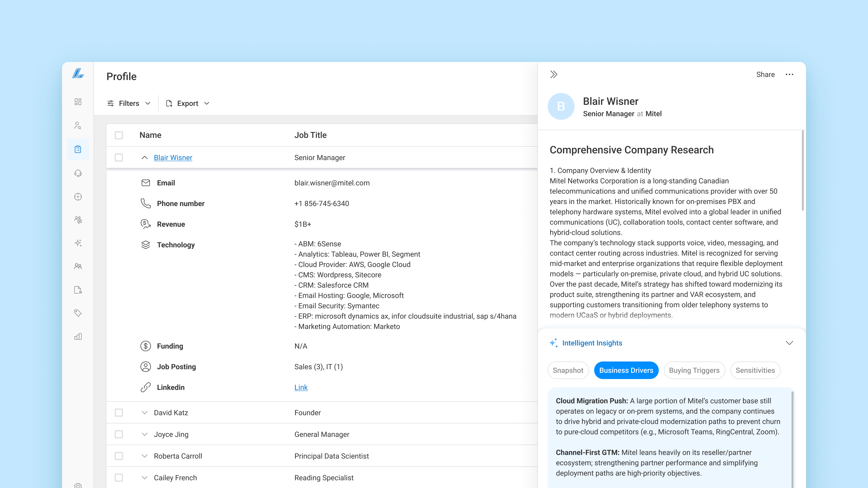Select the Snapshot tab

pyautogui.click(x=568, y=370)
